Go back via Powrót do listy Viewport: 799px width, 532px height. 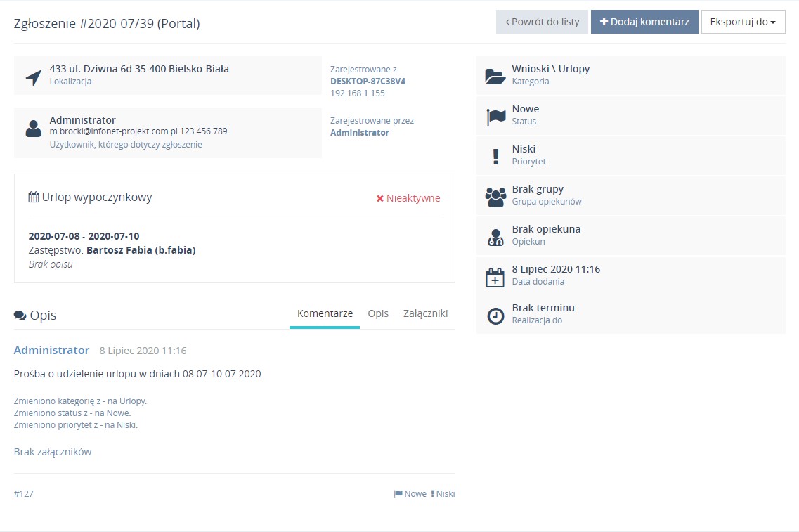[542, 22]
